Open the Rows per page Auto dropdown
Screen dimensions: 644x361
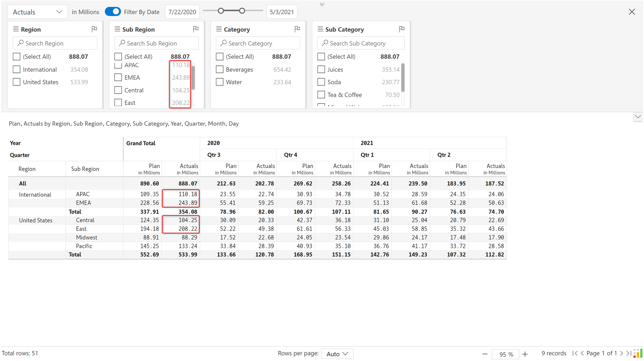(337, 354)
